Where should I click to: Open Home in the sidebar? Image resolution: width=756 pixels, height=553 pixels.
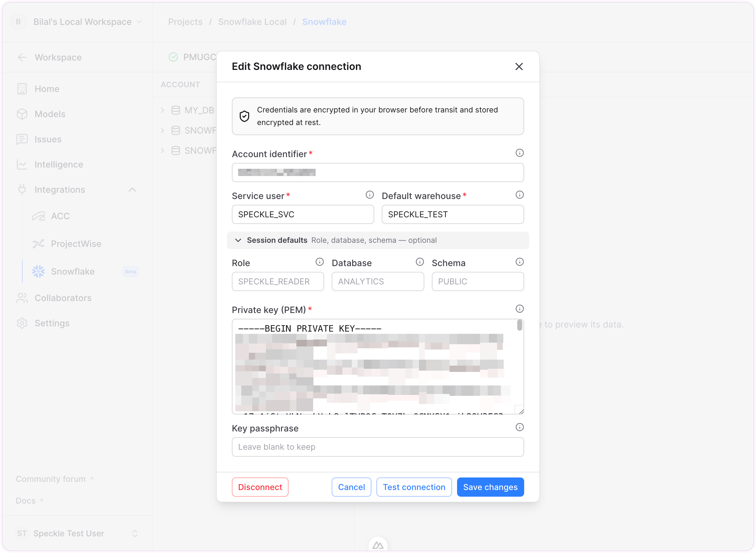point(47,89)
